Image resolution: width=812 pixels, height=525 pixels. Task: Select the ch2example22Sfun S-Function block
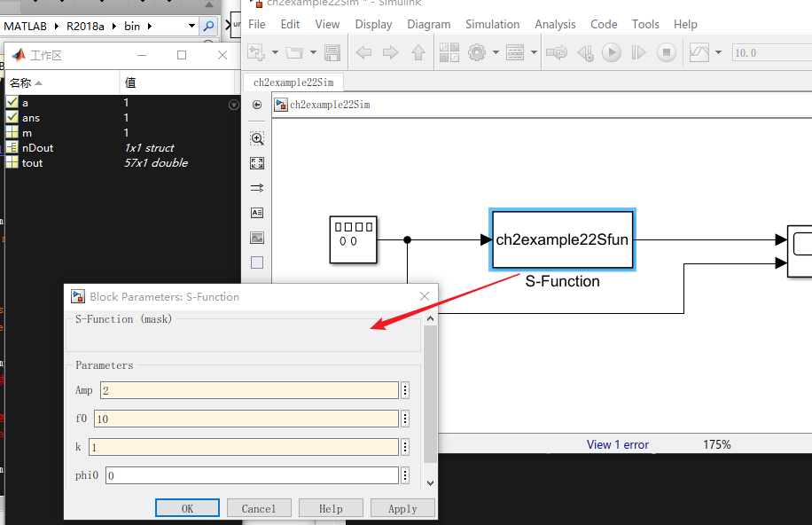(x=562, y=239)
